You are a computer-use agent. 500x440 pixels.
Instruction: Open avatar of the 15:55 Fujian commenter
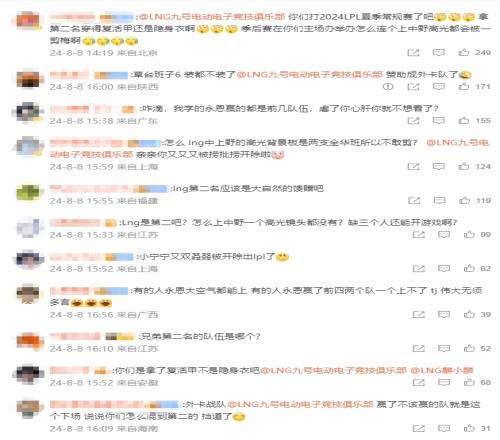[30, 193]
